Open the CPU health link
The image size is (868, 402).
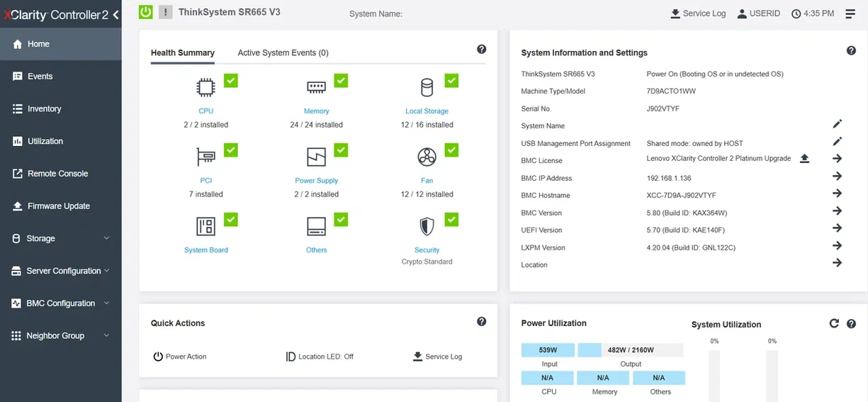205,111
